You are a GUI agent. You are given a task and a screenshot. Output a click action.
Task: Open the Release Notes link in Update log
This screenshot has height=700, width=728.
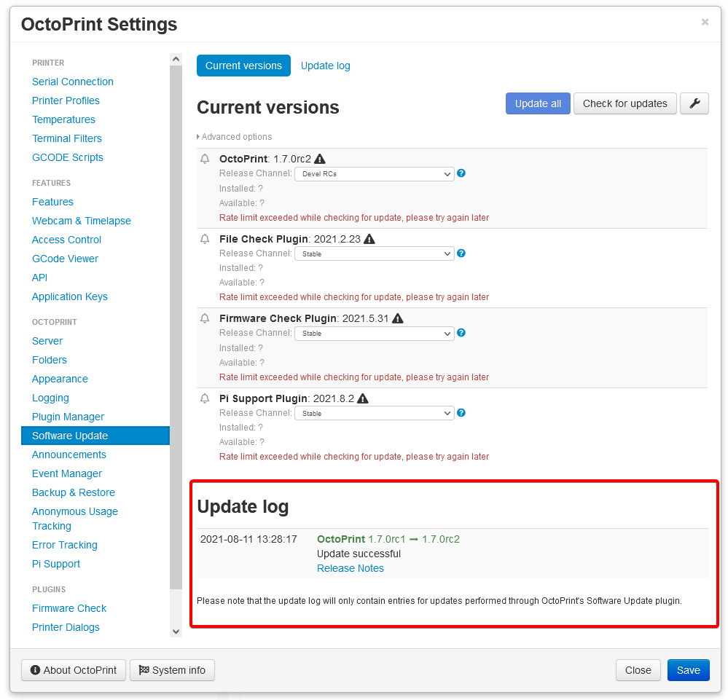point(350,568)
